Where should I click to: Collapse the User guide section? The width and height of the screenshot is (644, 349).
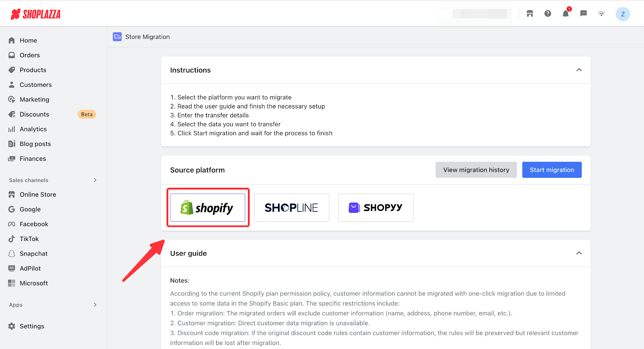coord(579,253)
